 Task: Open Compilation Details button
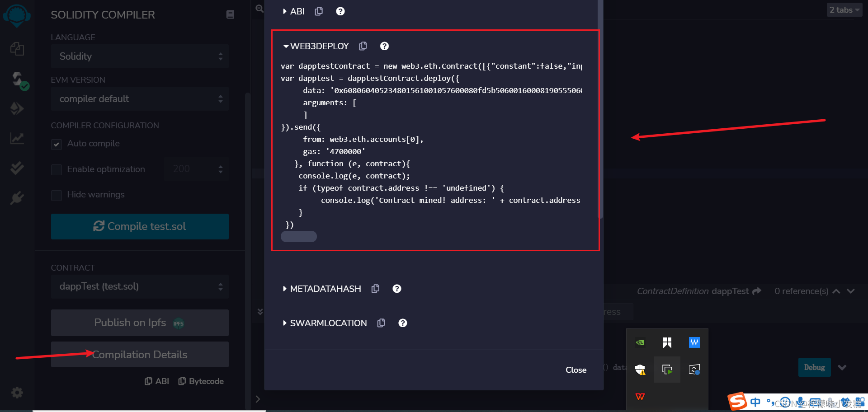[x=140, y=355]
